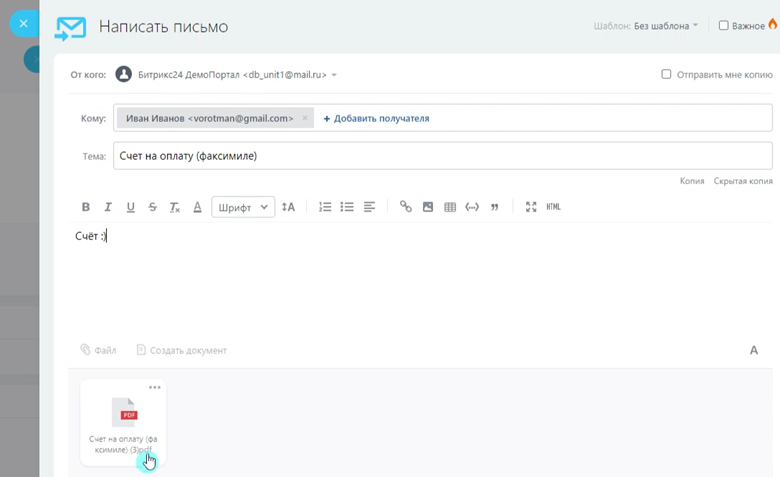
Task: Add a Скрытая копия field
Action: 743,181
